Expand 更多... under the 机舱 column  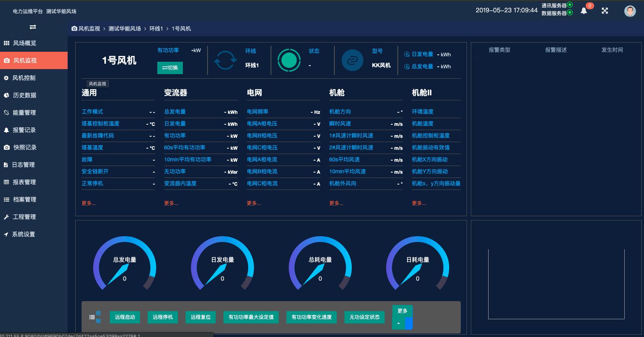(x=336, y=203)
